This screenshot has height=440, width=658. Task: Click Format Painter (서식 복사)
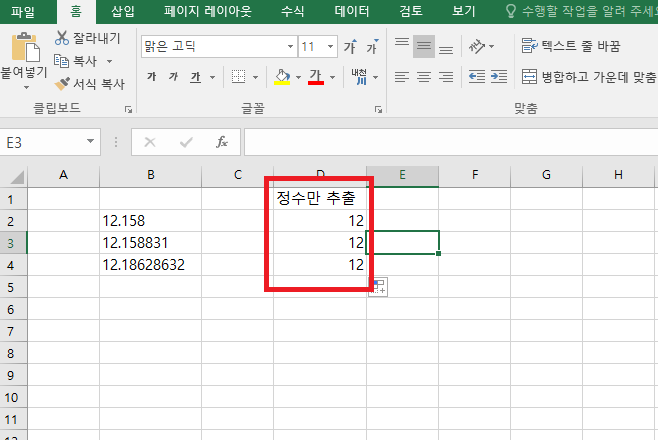coord(90,84)
